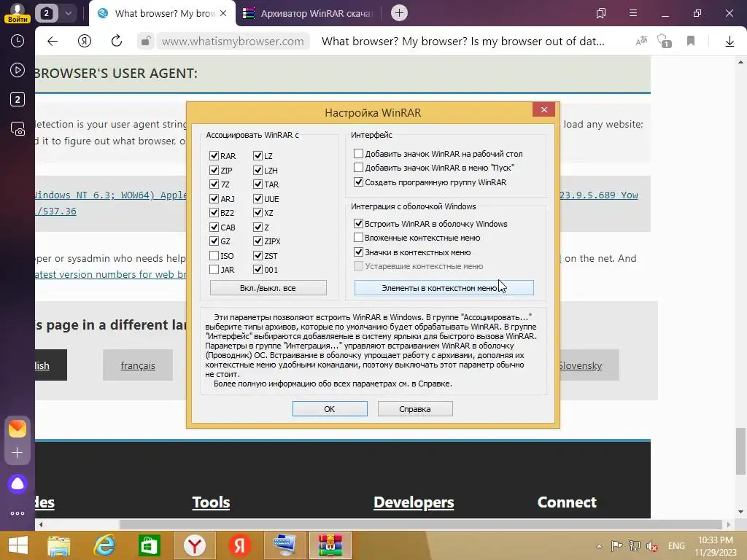View site security padlock info

coord(145,42)
